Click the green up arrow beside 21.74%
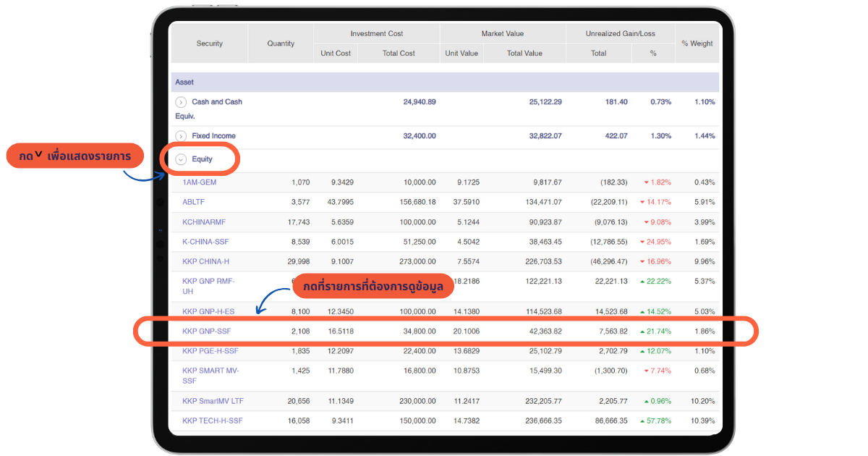This screenshot has height=456, width=868. click(643, 332)
